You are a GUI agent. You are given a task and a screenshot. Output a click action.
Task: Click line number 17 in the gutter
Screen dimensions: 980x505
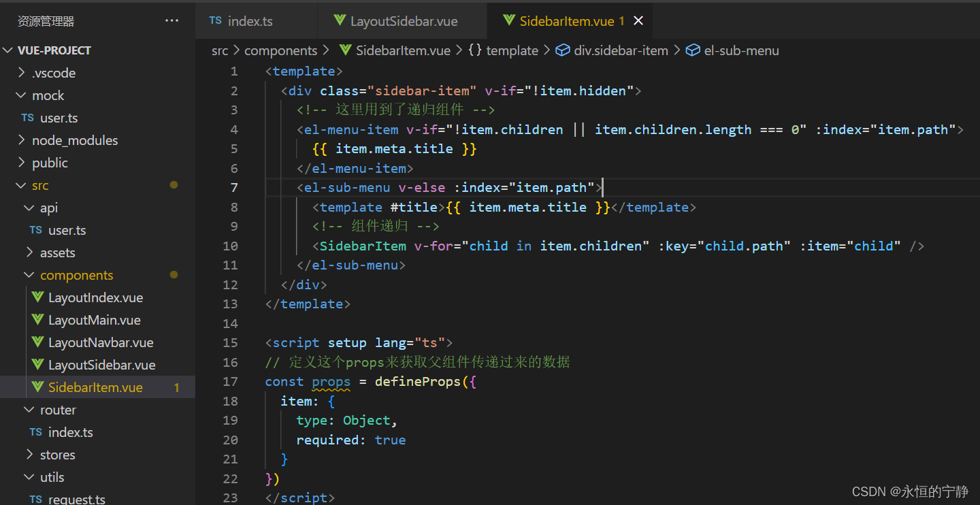[x=231, y=381]
